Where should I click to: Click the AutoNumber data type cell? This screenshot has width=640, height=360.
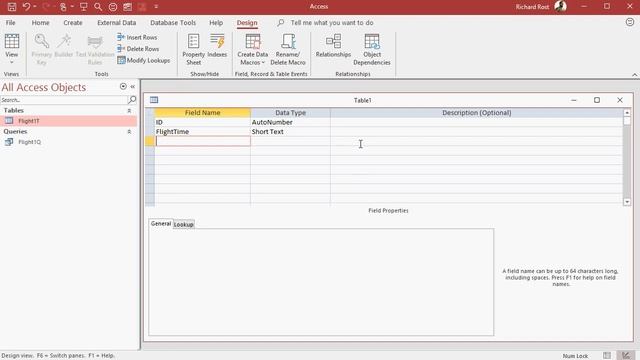point(290,122)
